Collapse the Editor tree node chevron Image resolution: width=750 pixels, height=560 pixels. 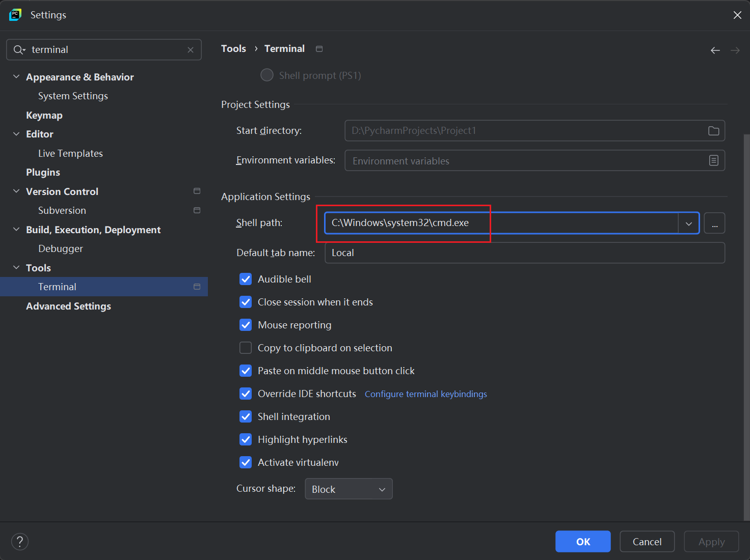[x=16, y=134]
